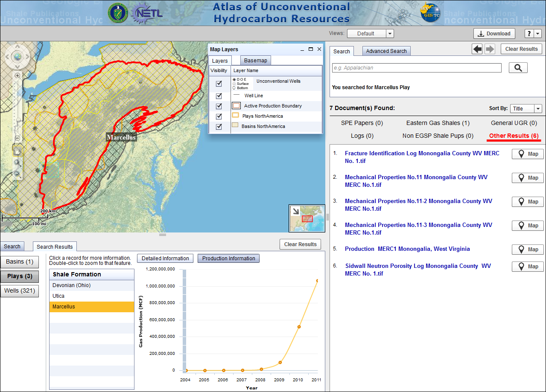Screen dimensions: 546x392
Task: Hide the Basins NorthAmerica layer
Action: tap(219, 127)
